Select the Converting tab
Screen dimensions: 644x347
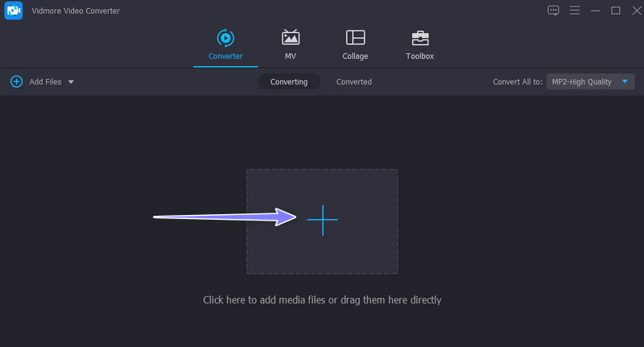click(289, 81)
